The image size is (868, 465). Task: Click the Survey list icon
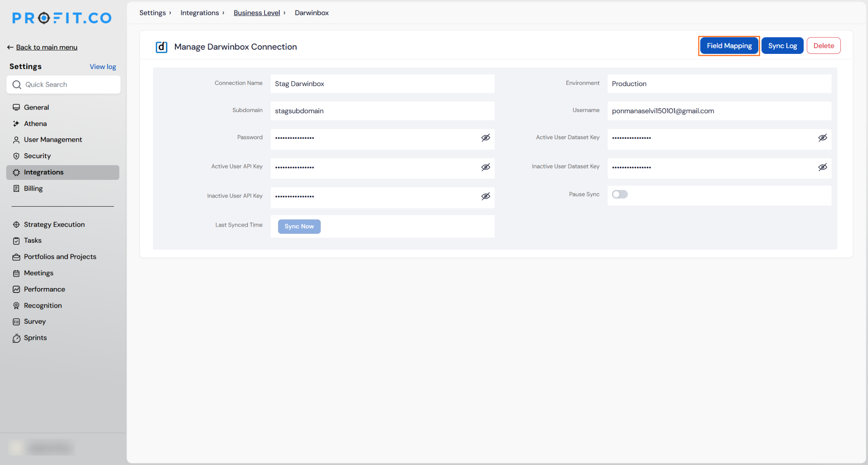tap(16, 322)
